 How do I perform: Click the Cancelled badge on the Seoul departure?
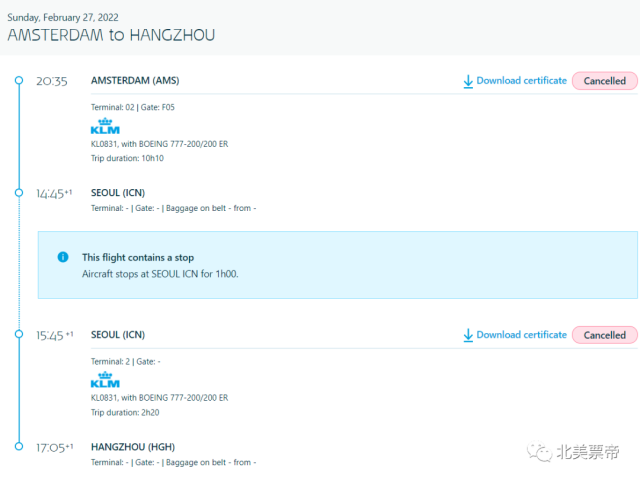coord(604,335)
